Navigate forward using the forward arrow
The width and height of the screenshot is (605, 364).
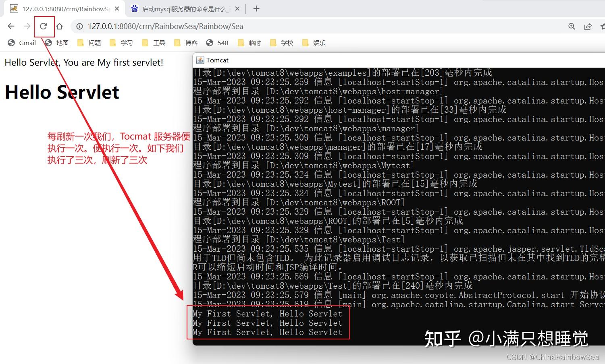(27, 26)
